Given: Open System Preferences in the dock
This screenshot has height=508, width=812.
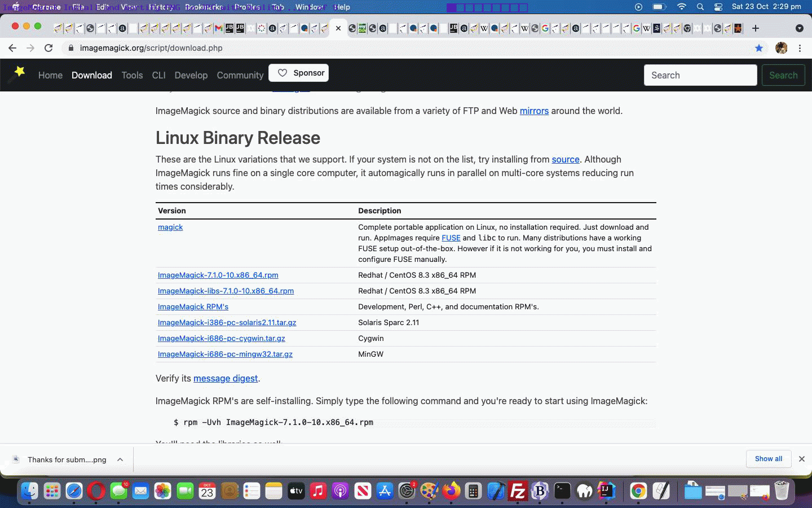Looking at the screenshot, I should click(407, 491).
